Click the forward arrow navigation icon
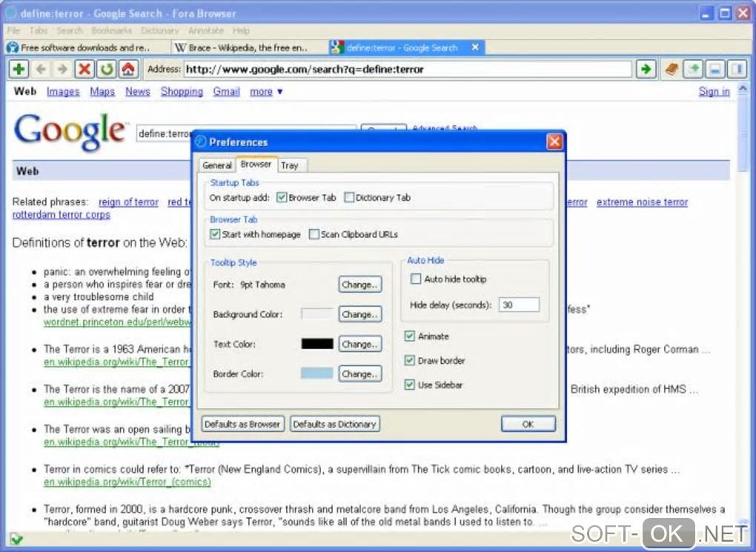Image resolution: width=756 pixels, height=552 pixels. click(62, 70)
